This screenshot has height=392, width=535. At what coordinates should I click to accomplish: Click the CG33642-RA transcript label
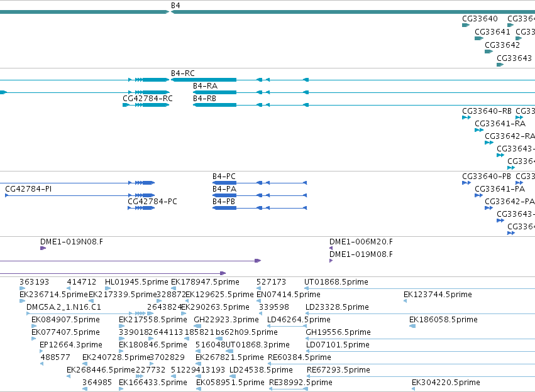tap(510, 136)
